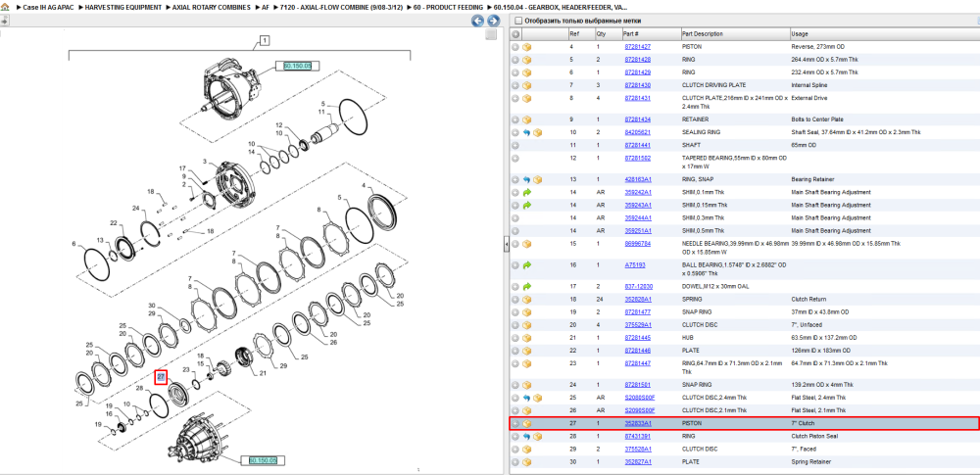Open part number link 86996784
This screenshot has height=475, width=980.
pyautogui.click(x=638, y=244)
